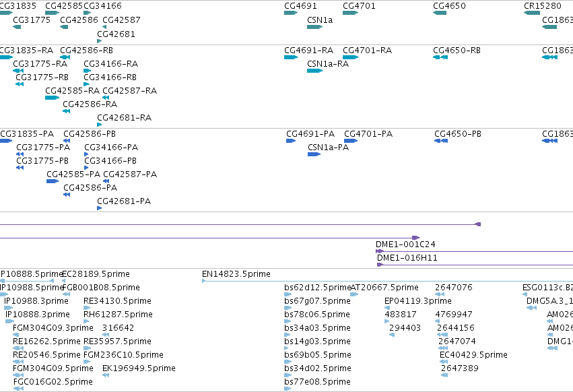573x392 pixels.
Task: Select EST entry 483817
Action: pos(401,315)
